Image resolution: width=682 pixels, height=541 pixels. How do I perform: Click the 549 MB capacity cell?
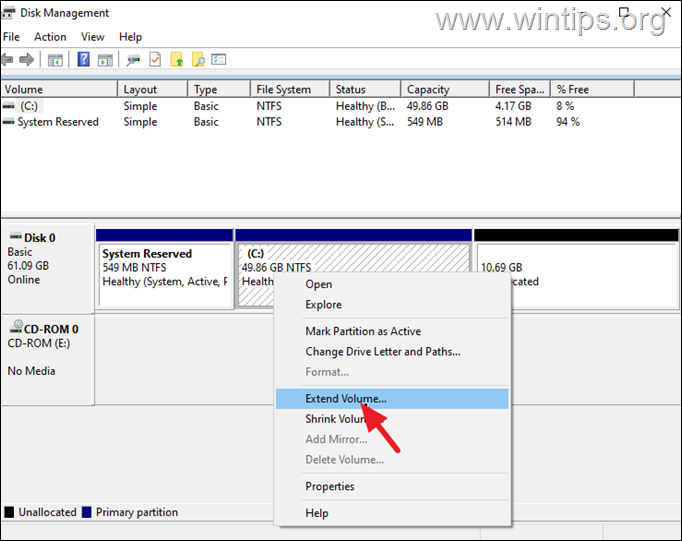coord(425,122)
